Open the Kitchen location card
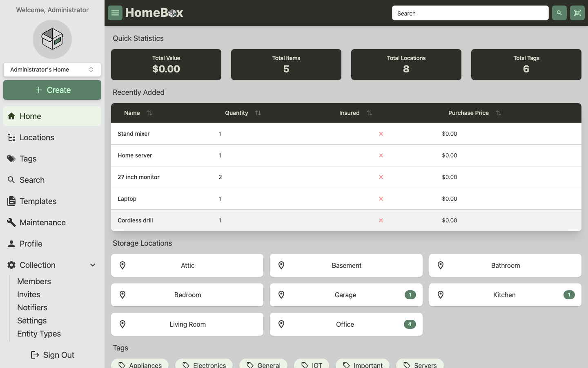 505,295
